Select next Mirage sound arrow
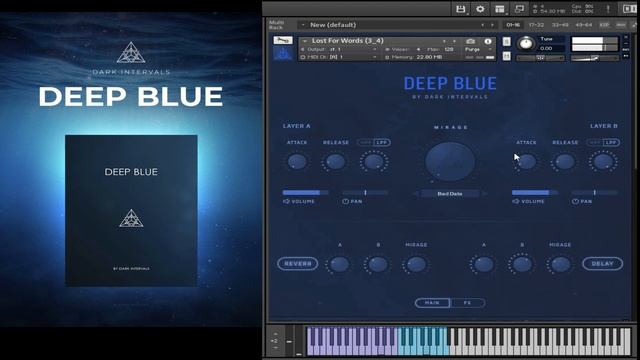 484,194
